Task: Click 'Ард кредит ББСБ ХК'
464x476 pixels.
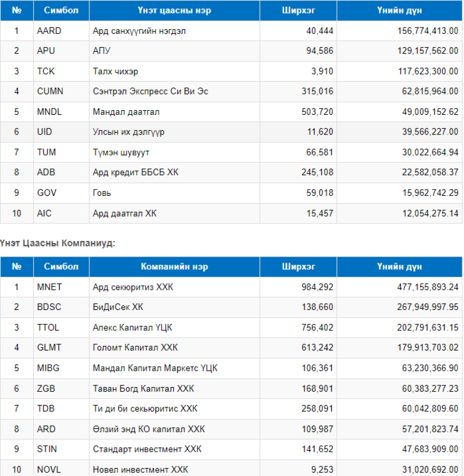Action: click(136, 172)
